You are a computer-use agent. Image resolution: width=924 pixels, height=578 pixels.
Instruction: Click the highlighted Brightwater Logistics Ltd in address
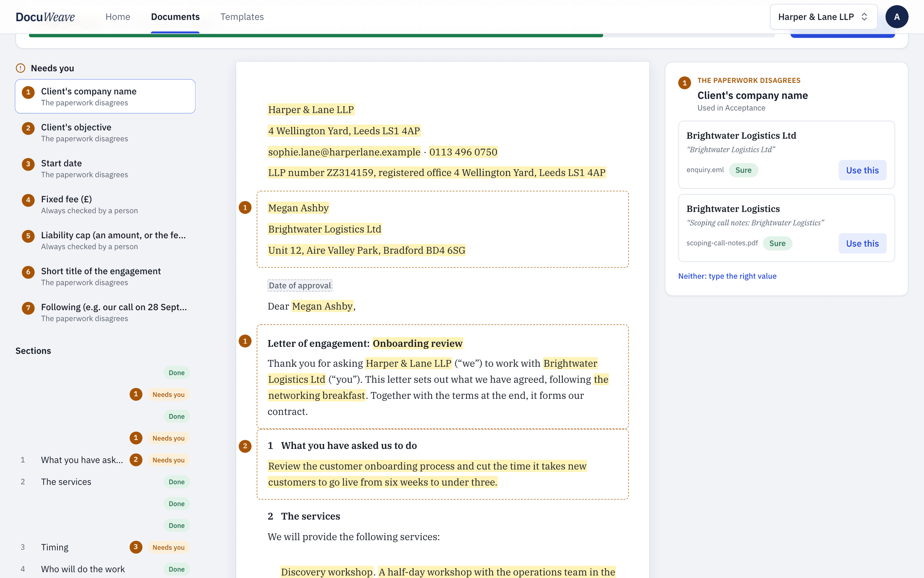(x=325, y=229)
